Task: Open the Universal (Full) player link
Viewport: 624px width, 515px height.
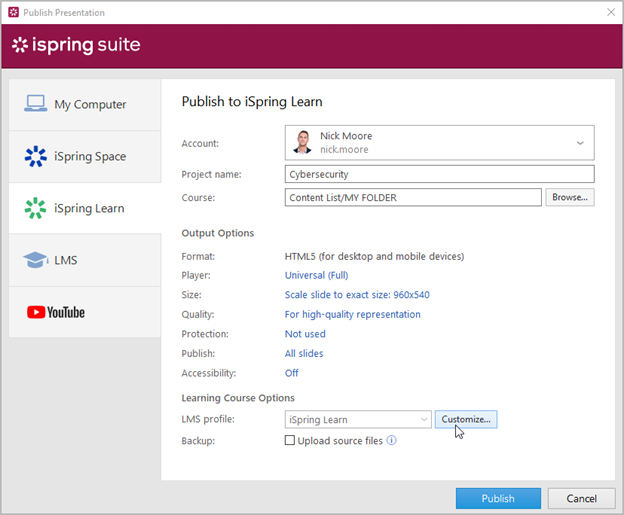Action: tap(316, 275)
